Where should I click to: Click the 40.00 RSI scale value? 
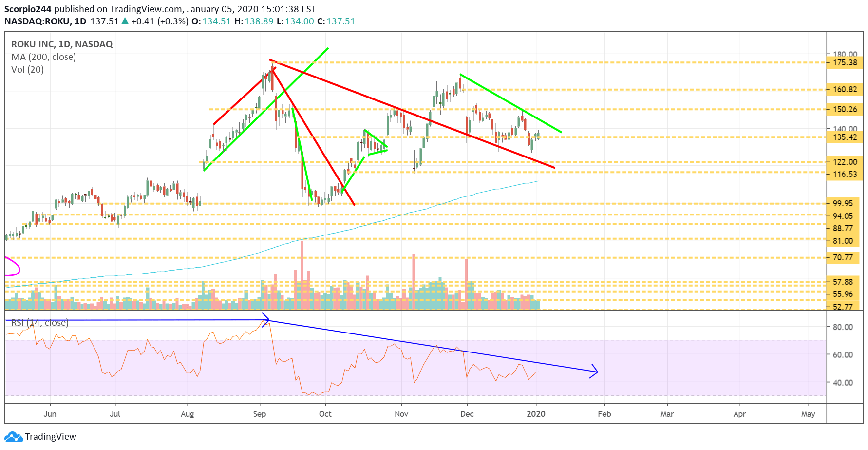click(x=843, y=383)
